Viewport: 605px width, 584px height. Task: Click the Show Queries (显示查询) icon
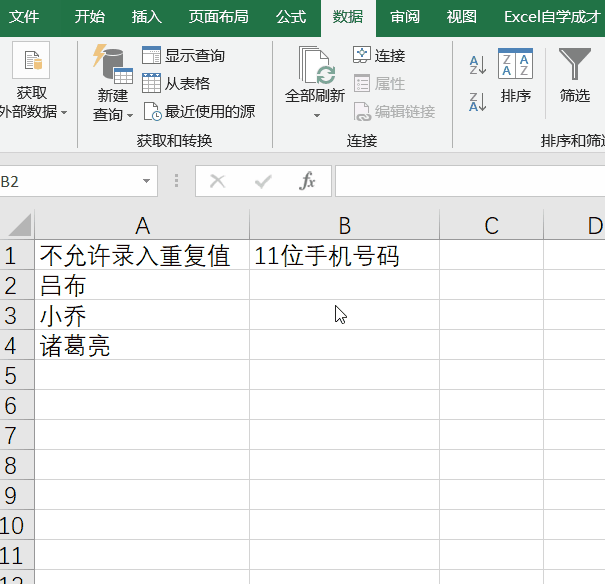coord(152,56)
